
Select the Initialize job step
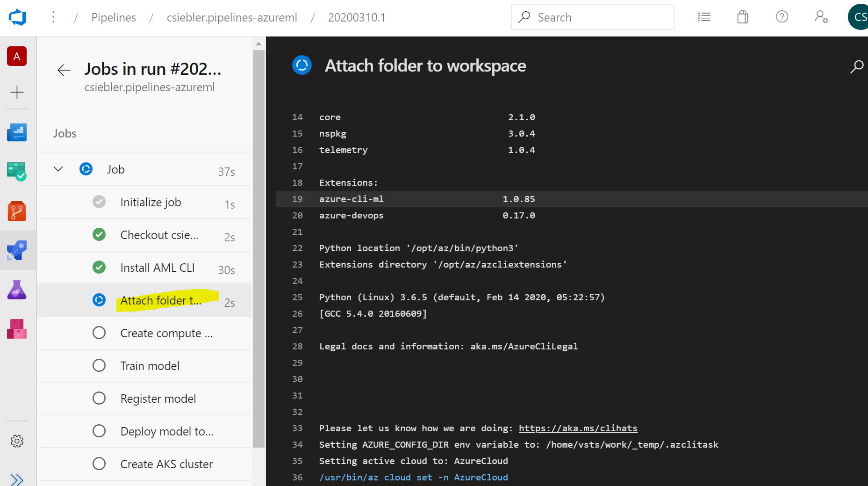[x=144, y=202]
